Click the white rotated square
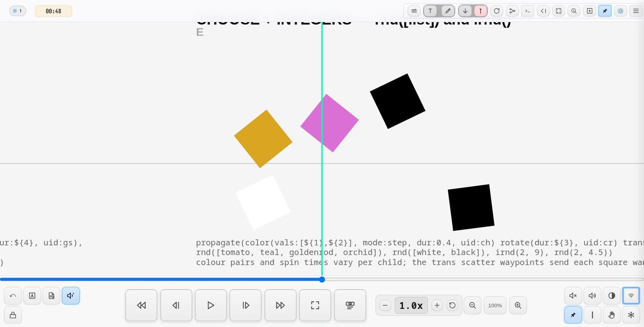Image resolution: width=644 pixels, height=327 pixels. (x=263, y=202)
